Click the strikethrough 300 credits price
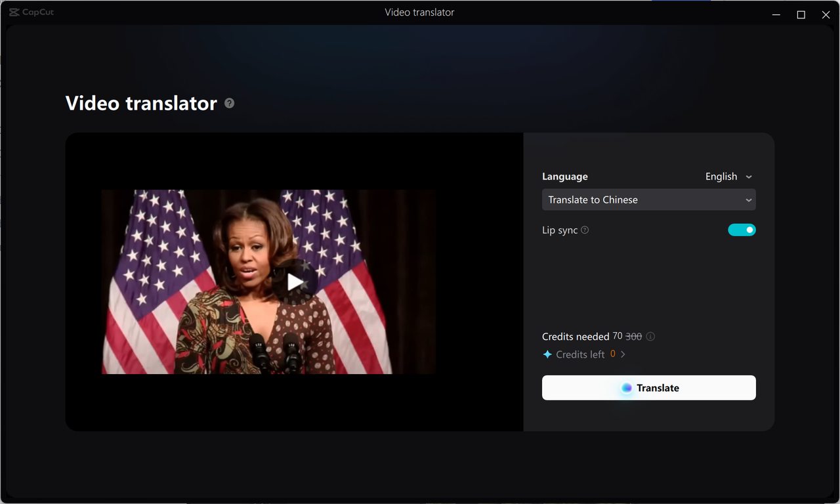Screen dimensions: 840x504 632,336
